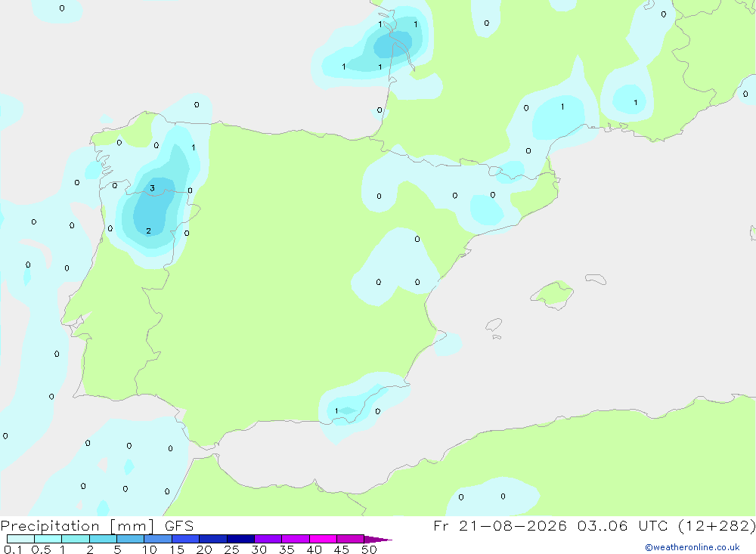Choose the 40–45 mm legend color box

323,539
